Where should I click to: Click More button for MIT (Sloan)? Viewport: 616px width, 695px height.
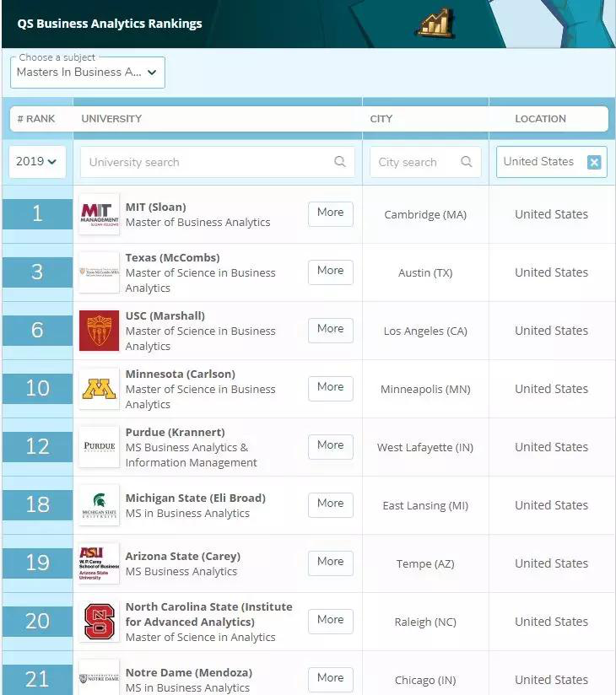point(331,213)
